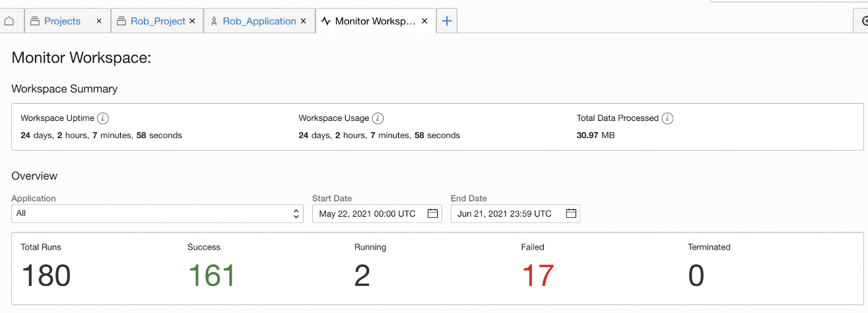Open the End Date calendar picker icon
The width and height of the screenshot is (868, 313).
click(x=572, y=213)
